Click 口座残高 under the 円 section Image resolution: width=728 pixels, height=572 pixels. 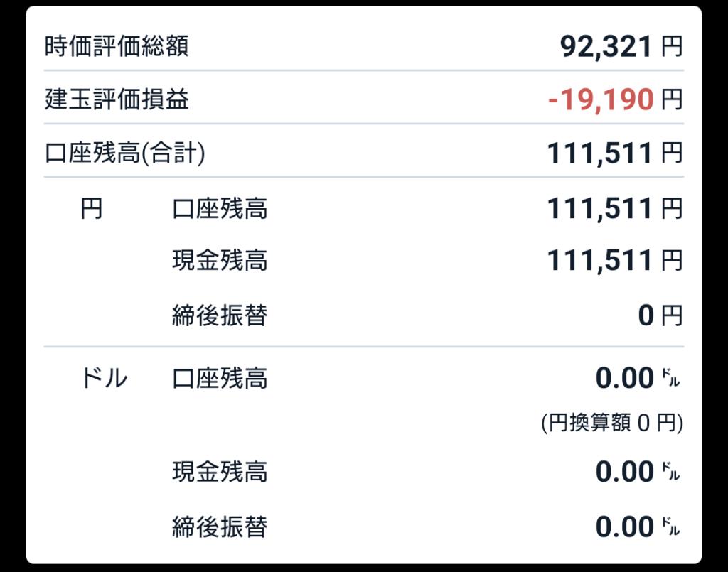tap(220, 209)
